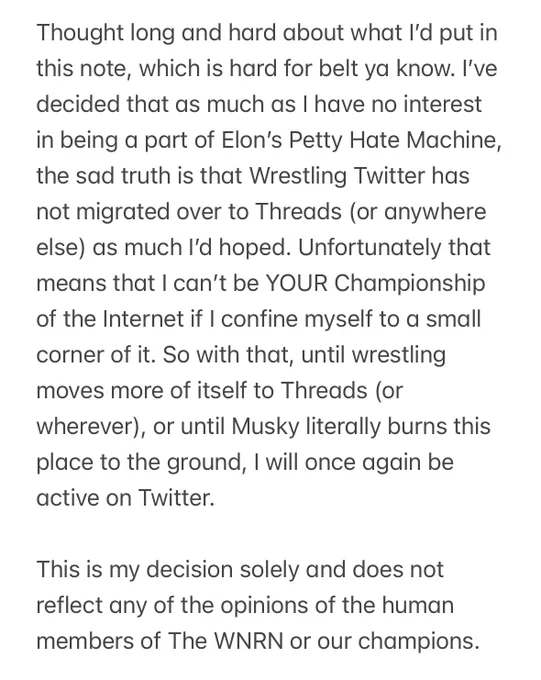Place cursor on the word "migrated"
The image size is (541, 680).
[125, 212]
